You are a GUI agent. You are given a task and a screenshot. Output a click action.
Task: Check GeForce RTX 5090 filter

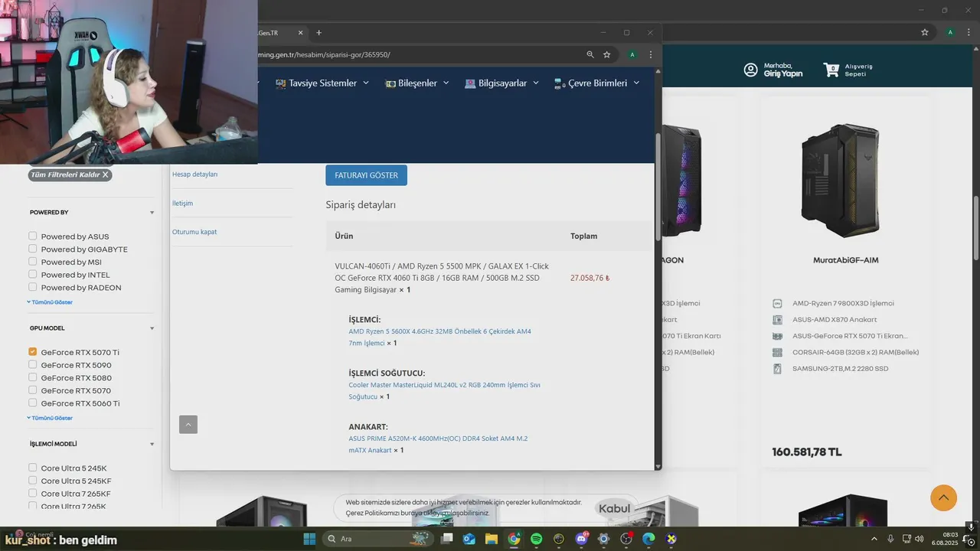tap(33, 364)
